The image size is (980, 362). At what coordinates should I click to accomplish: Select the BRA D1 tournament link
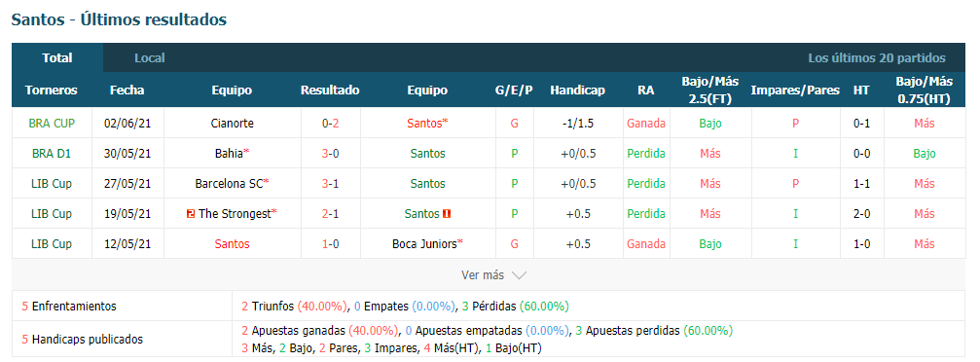tap(52, 153)
